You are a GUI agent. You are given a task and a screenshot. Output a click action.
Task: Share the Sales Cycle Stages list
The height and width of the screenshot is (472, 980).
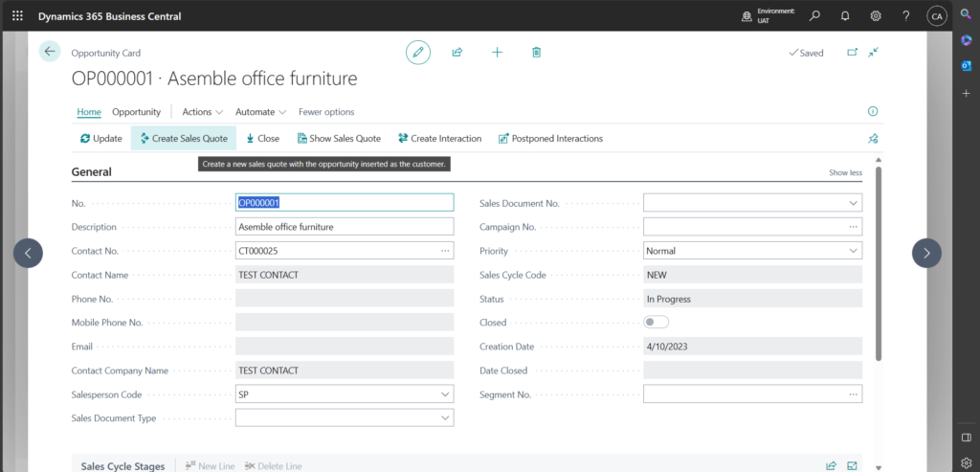[832, 465]
